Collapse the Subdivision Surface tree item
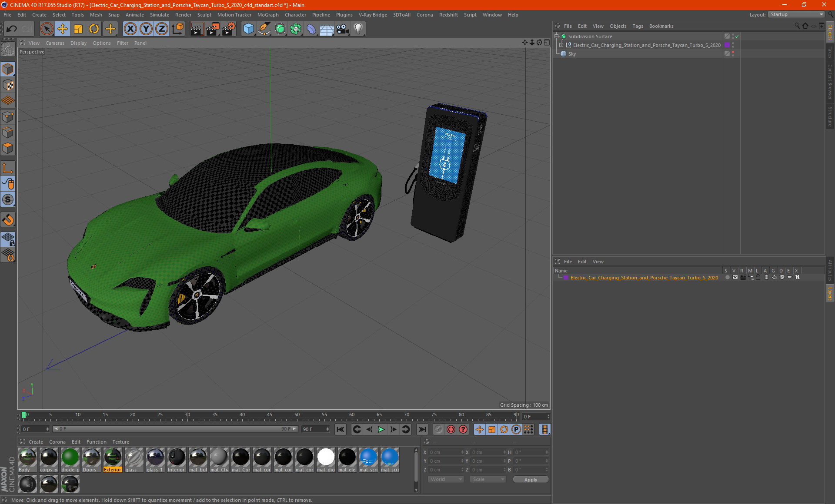The height and width of the screenshot is (504, 835). coord(557,36)
